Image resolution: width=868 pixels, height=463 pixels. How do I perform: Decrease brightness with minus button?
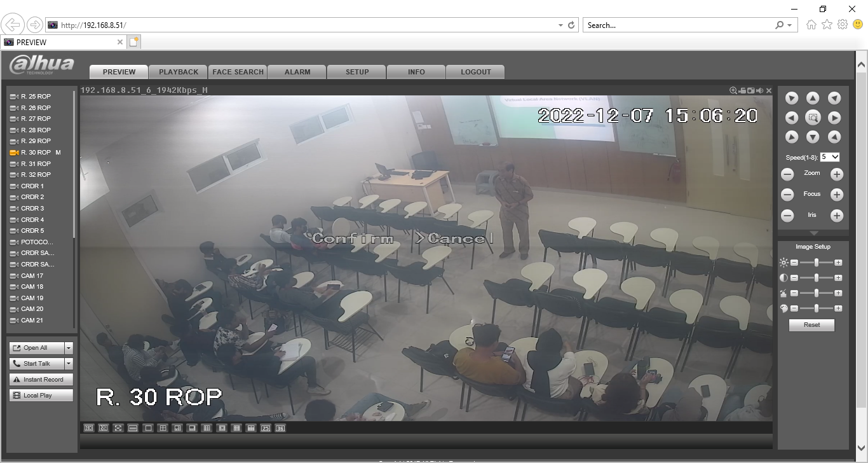click(x=794, y=263)
